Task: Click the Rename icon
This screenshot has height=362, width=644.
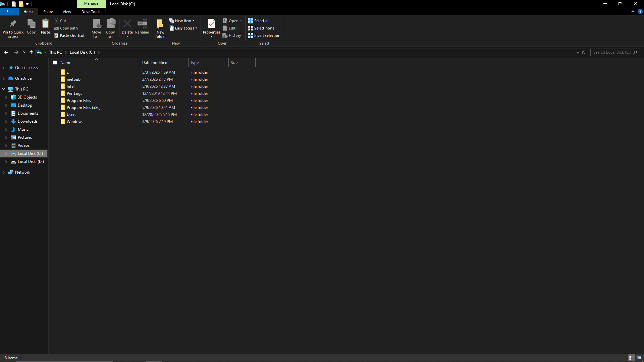Action: 142,24
